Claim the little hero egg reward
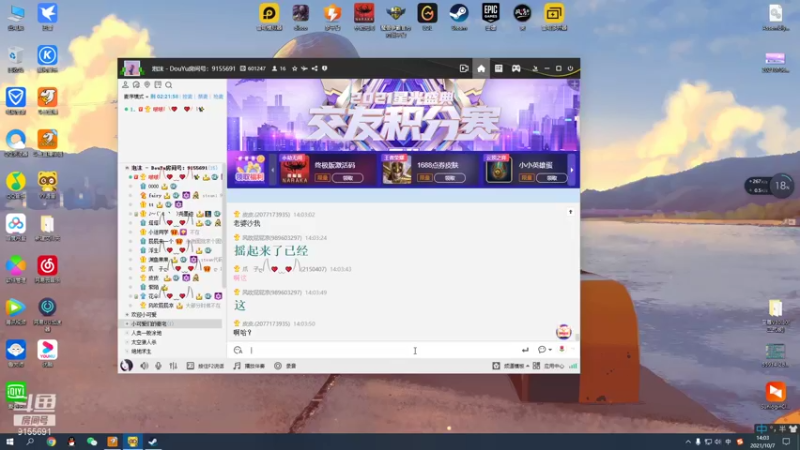This screenshot has height=450, width=800. coord(552,178)
